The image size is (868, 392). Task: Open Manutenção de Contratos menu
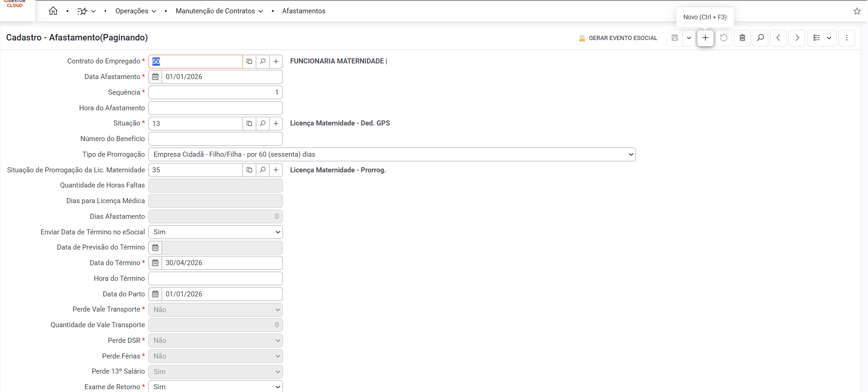(219, 11)
